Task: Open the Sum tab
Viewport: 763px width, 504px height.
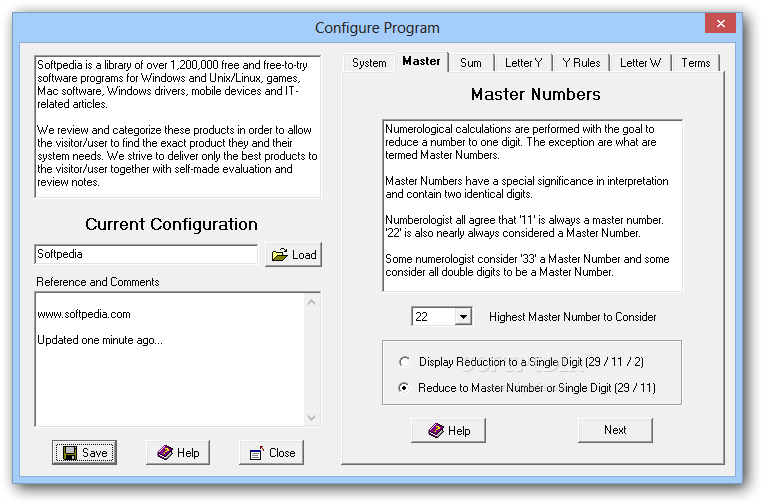Action: click(x=471, y=63)
